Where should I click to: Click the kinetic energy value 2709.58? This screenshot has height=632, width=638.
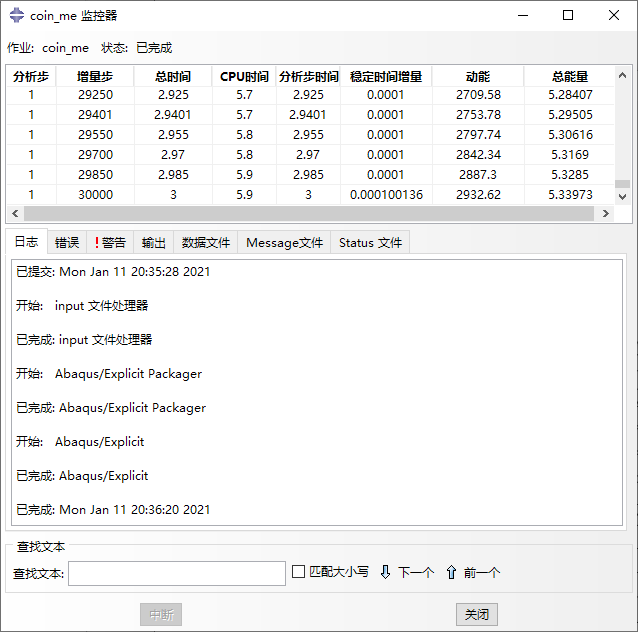pyautogui.click(x=478, y=94)
